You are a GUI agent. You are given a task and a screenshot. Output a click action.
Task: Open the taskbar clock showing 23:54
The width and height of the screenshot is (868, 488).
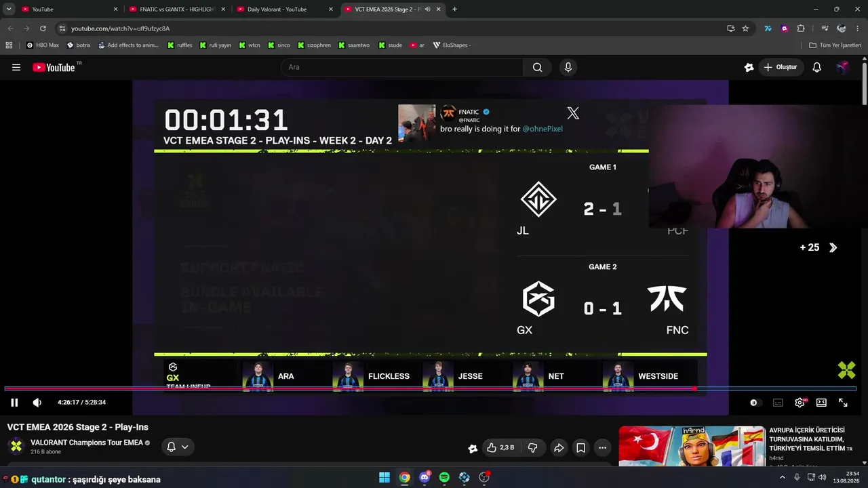847,477
